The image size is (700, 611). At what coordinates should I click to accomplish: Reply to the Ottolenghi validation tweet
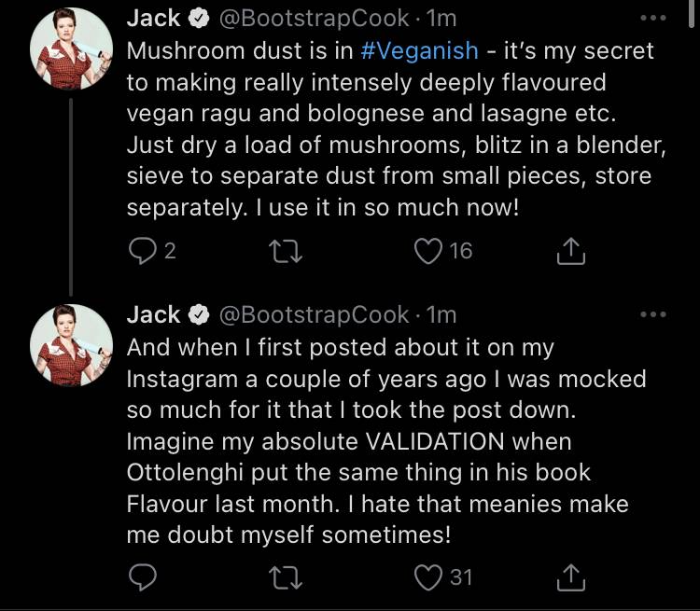[143, 577]
